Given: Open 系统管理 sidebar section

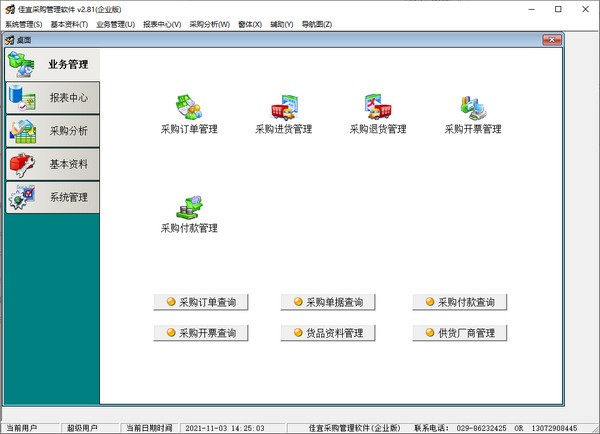Looking at the screenshot, I should click(x=52, y=197).
